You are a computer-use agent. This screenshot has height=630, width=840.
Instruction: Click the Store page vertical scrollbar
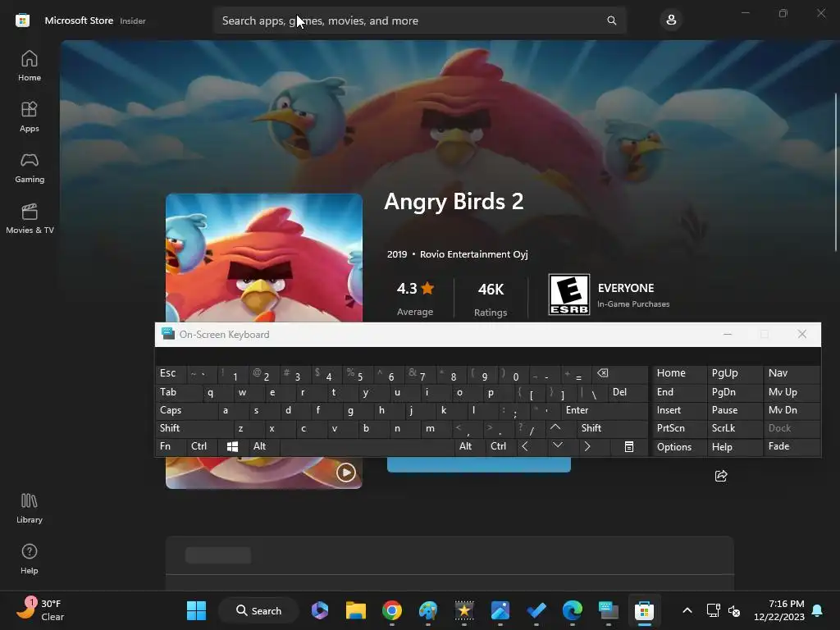836,171
